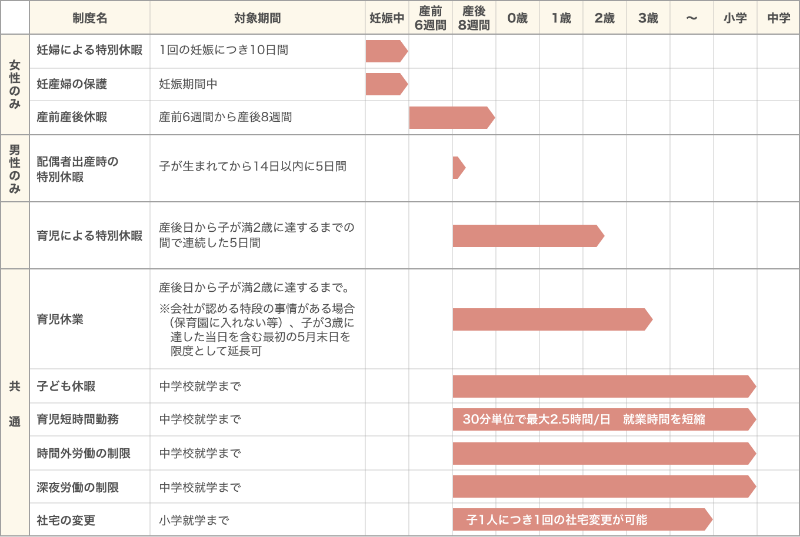
Task: Click the timeline bar for 子ども休暇
Action: 605,387
